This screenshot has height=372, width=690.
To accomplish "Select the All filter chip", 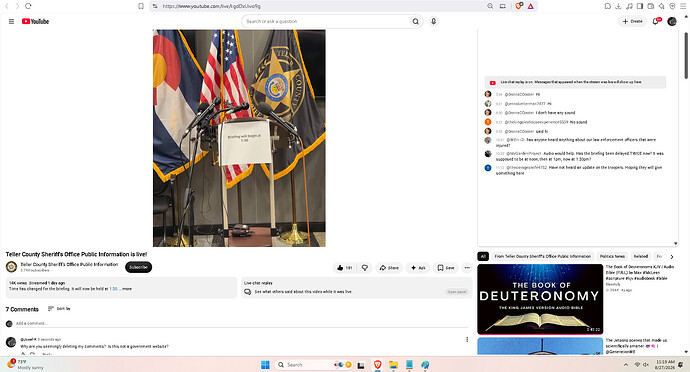I will click(483, 256).
